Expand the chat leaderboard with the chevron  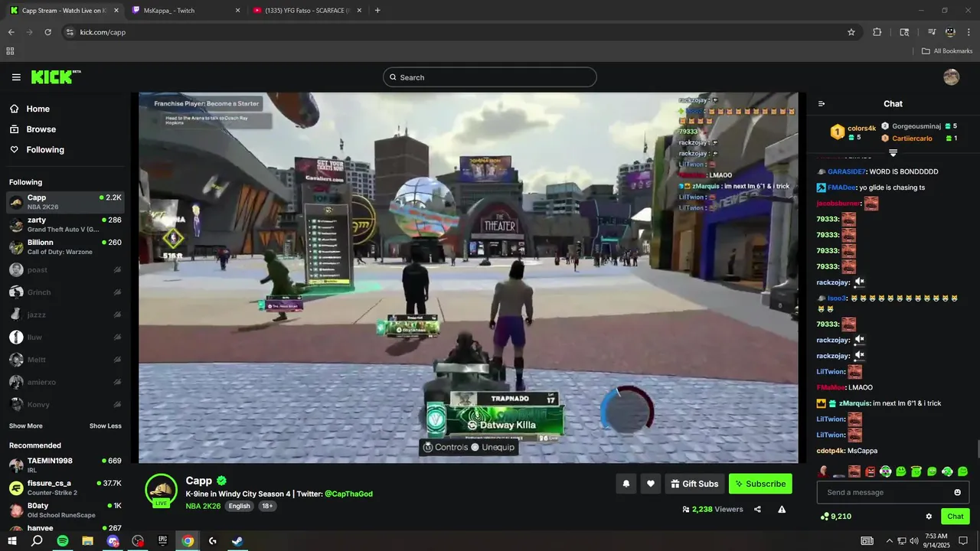893,153
